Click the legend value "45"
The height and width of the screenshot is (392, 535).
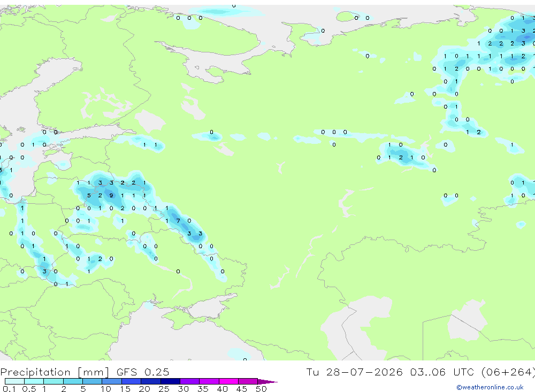tap(242, 389)
